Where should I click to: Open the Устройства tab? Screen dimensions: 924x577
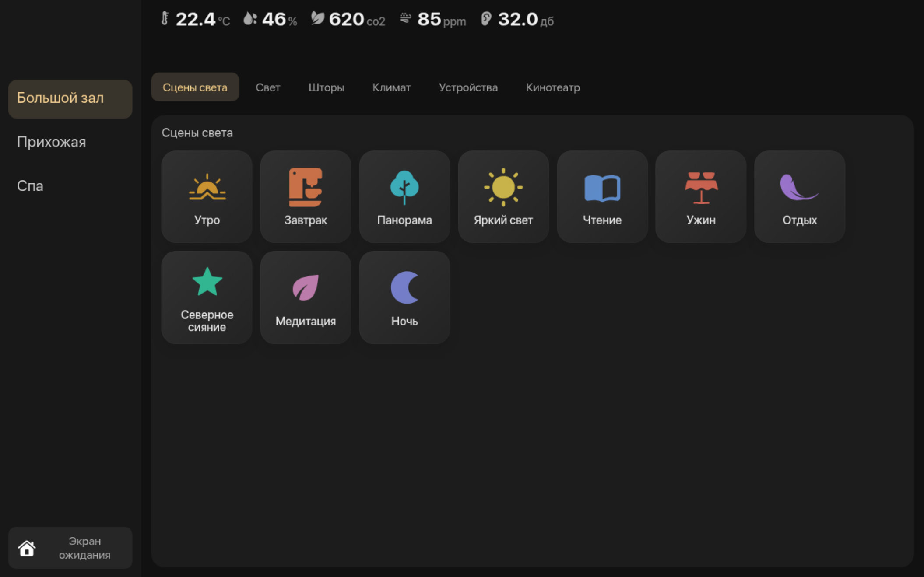[468, 87]
